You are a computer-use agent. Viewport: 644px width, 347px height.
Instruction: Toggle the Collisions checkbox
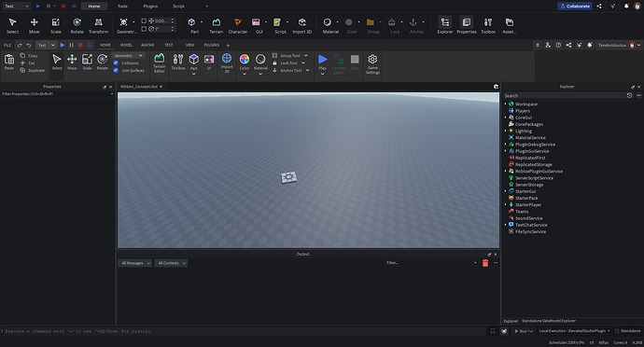point(116,62)
